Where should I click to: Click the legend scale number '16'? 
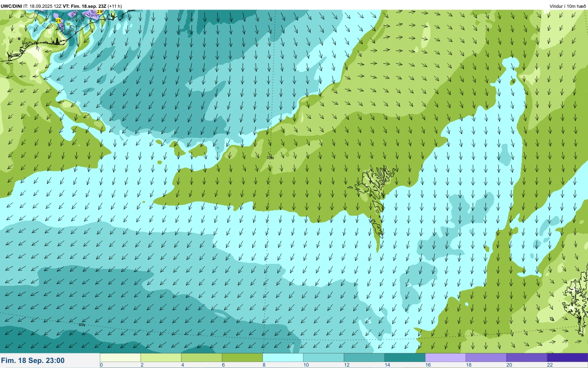pyautogui.click(x=428, y=365)
